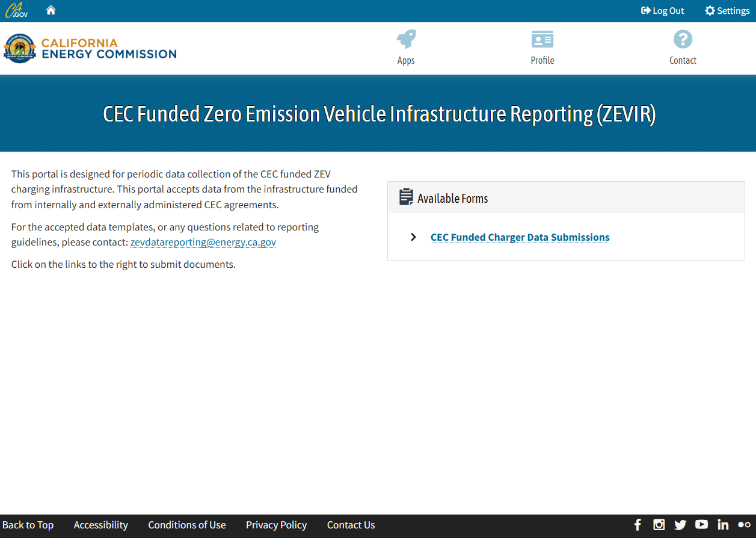
Task: Open the Twitter bird icon
Action: [x=680, y=524]
